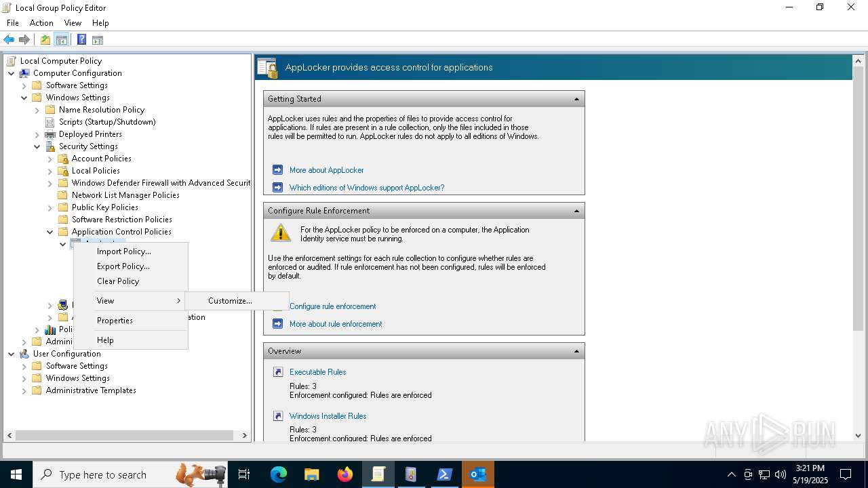The image size is (868, 488).
Task: Click the Security Settings shield icon
Action: coord(50,146)
